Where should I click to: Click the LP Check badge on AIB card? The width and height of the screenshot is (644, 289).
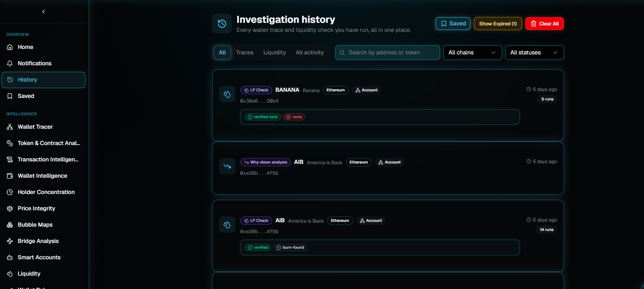pos(256,220)
